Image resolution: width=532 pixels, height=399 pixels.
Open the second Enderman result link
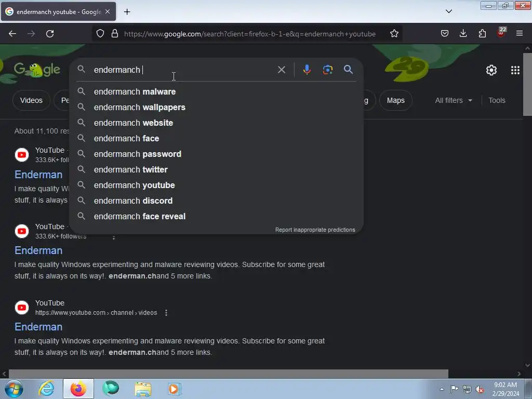38,250
